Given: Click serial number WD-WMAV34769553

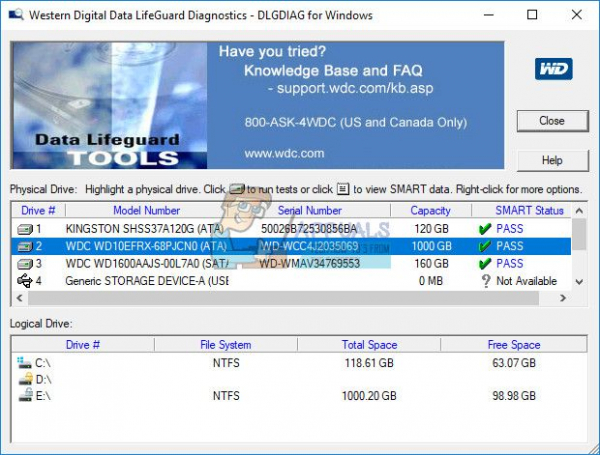Looking at the screenshot, I should (310, 264).
